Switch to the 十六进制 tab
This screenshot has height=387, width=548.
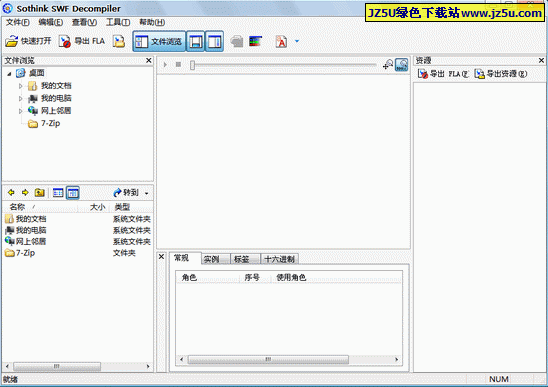pos(280,259)
